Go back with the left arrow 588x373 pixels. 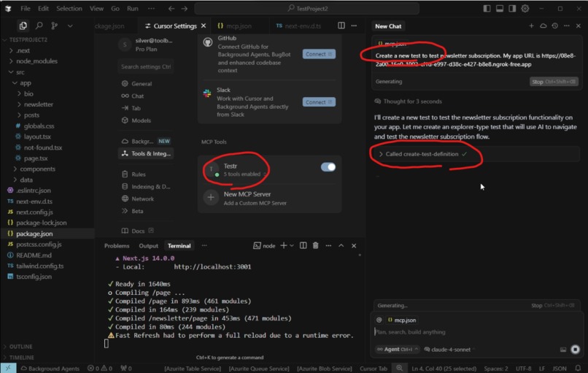(x=171, y=8)
